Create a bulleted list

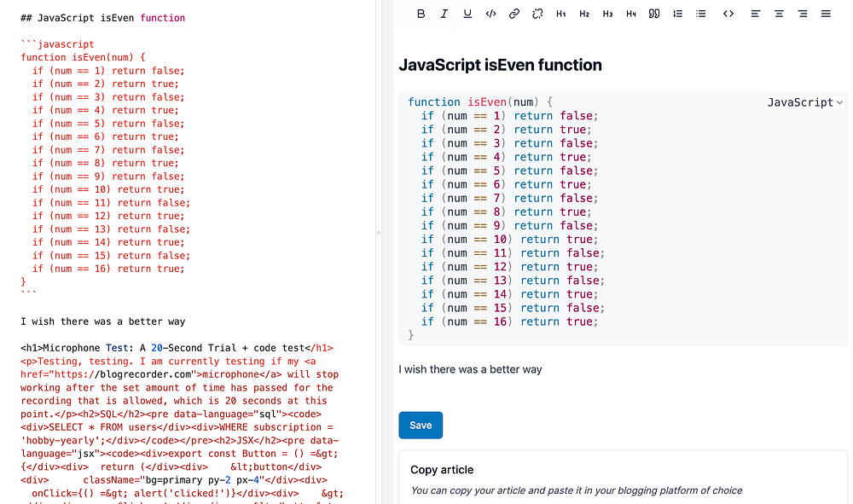701,14
